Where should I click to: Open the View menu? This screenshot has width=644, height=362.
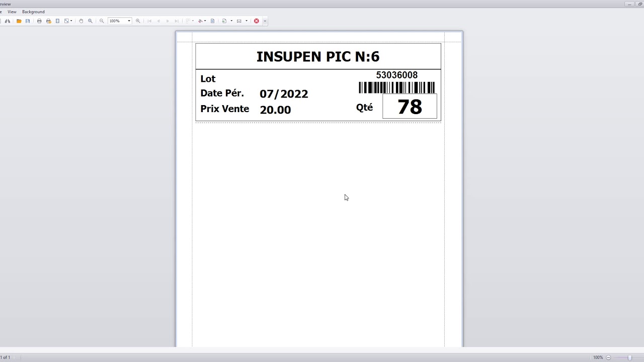click(x=12, y=12)
